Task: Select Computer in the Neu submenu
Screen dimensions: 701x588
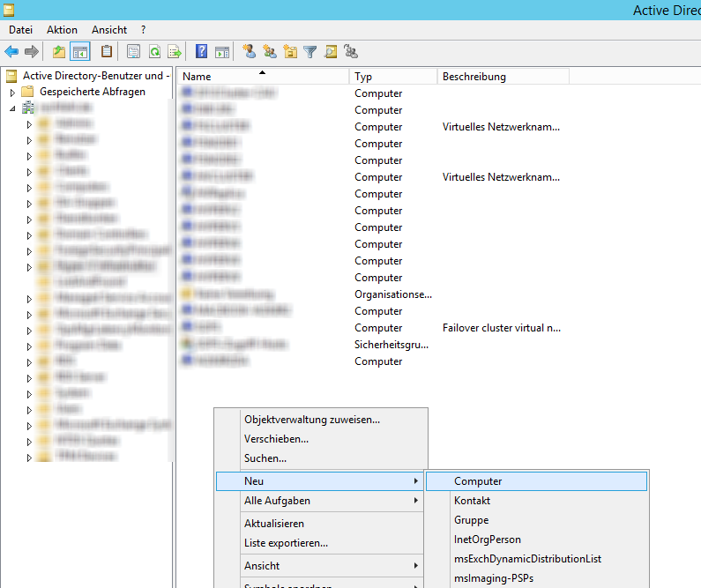Action: coord(536,481)
